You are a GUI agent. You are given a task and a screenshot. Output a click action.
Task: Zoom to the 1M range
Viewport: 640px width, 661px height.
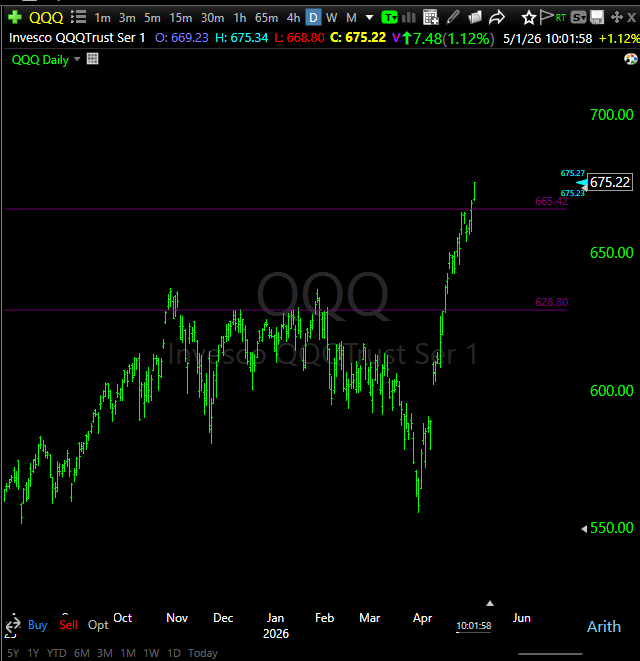click(128, 653)
